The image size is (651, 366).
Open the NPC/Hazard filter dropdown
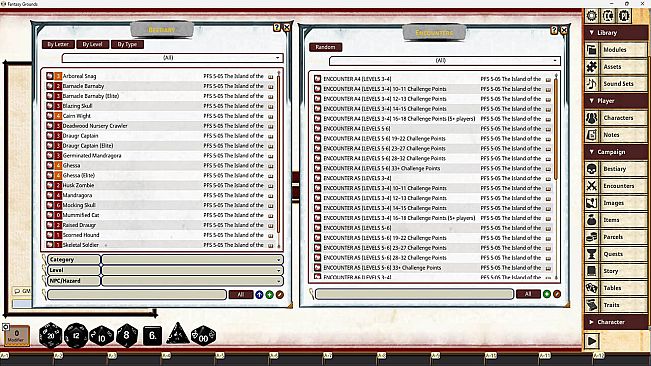193,281
